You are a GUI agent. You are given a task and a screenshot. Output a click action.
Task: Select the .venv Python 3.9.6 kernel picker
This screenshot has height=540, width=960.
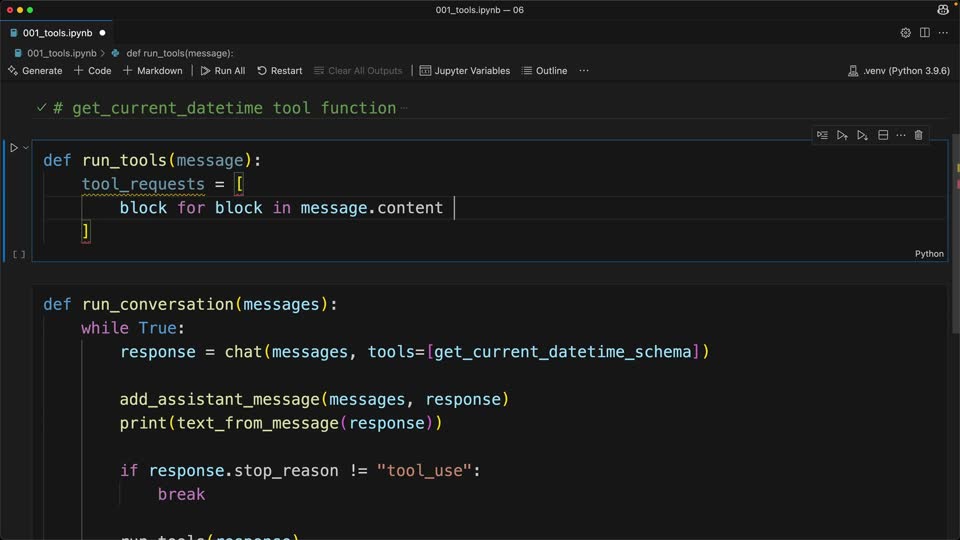(x=899, y=71)
